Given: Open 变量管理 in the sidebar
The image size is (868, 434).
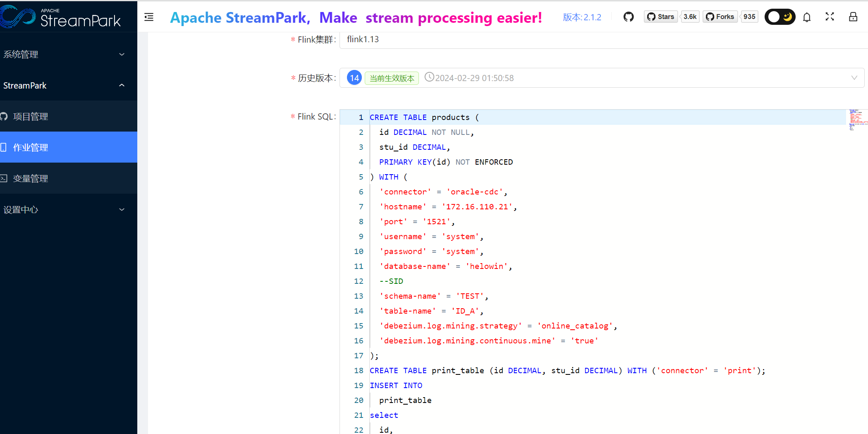Looking at the screenshot, I should point(69,178).
